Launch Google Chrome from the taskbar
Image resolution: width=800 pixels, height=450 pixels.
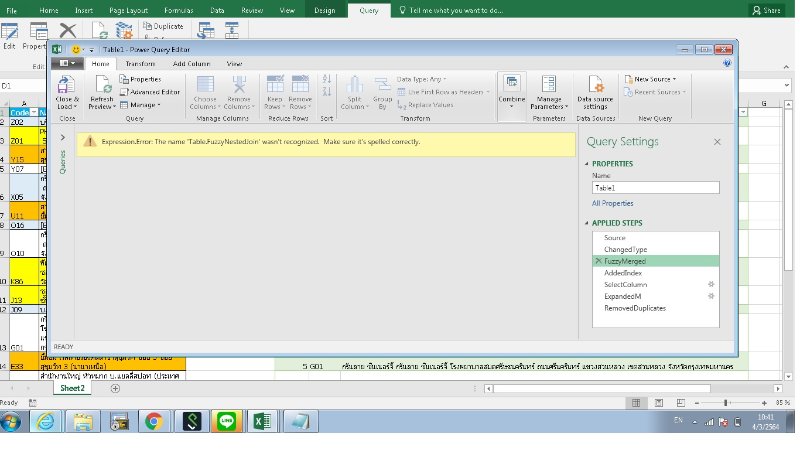click(154, 421)
